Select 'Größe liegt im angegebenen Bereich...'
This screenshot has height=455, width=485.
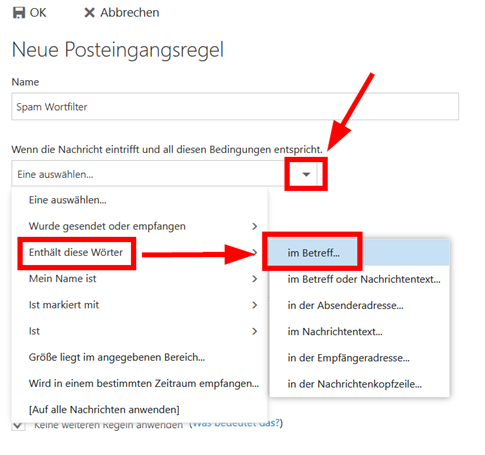coord(117,357)
